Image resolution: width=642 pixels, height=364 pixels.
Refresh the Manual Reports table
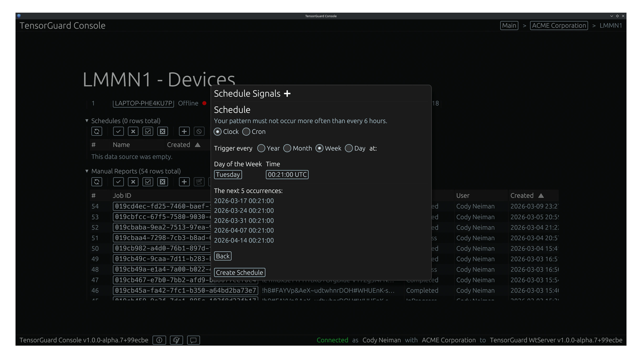[x=96, y=182]
